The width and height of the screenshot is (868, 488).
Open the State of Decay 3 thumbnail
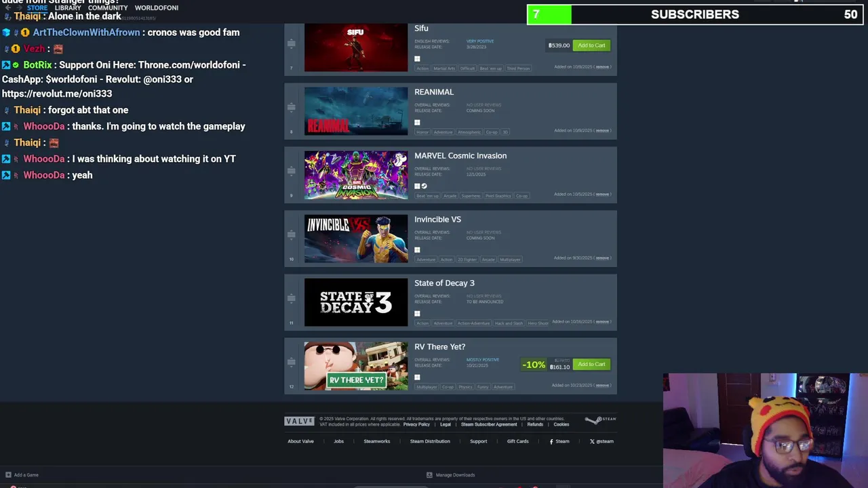(356, 302)
